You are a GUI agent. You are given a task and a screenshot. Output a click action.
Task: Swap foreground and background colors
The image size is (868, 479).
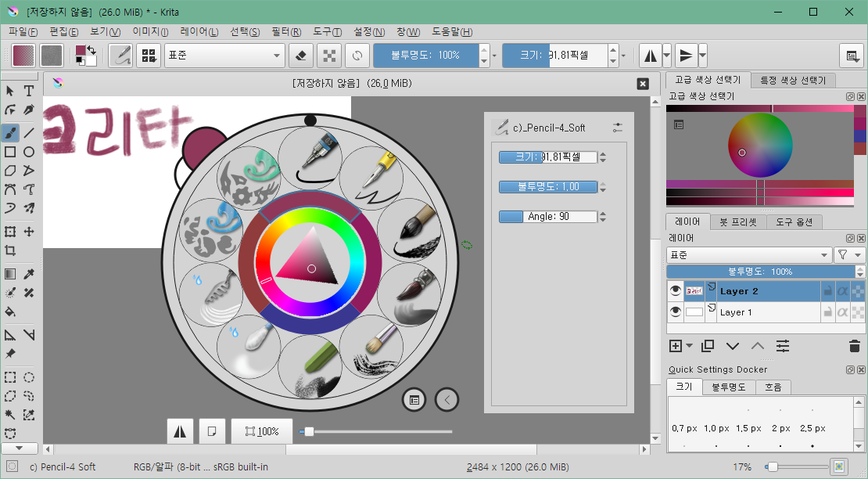coord(92,50)
